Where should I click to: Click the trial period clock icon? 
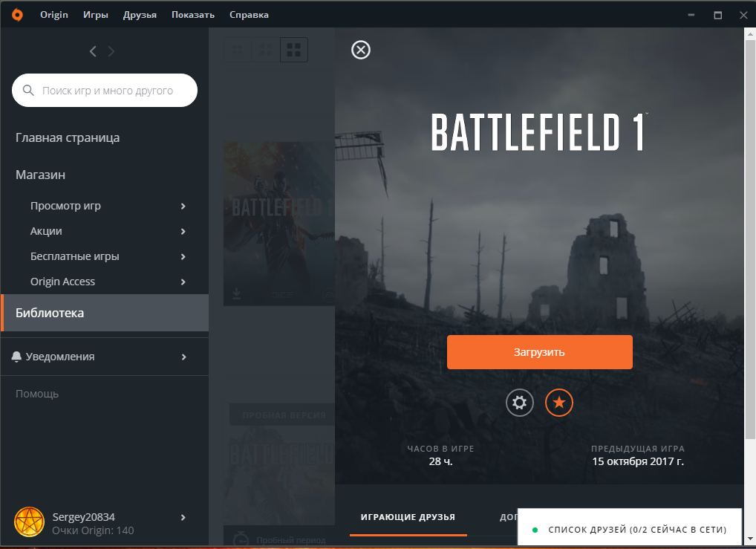[241, 539]
